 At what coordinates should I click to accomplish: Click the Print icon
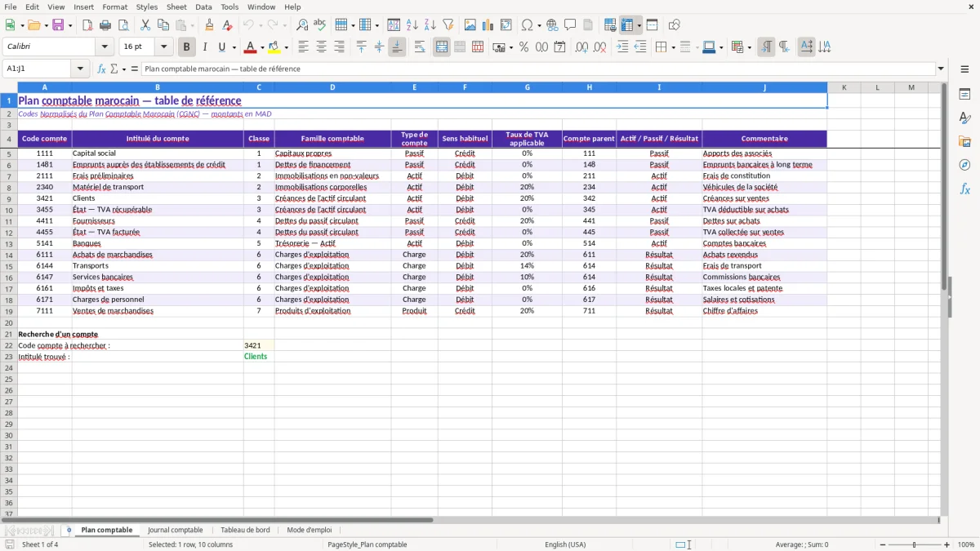point(105,25)
